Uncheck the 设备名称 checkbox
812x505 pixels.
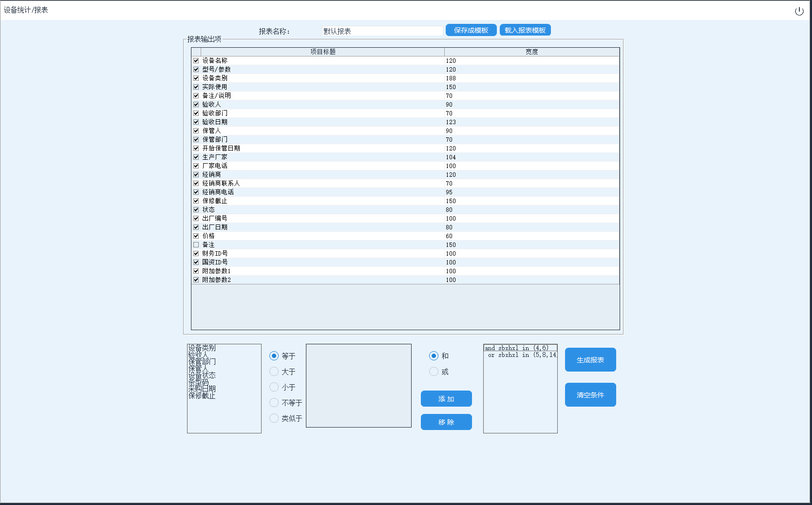[196, 61]
